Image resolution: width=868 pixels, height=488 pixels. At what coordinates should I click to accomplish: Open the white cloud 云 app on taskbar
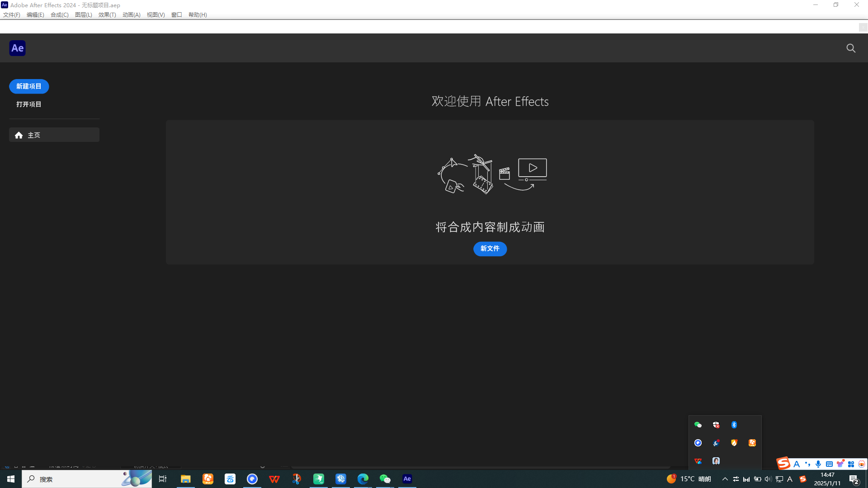click(x=230, y=479)
